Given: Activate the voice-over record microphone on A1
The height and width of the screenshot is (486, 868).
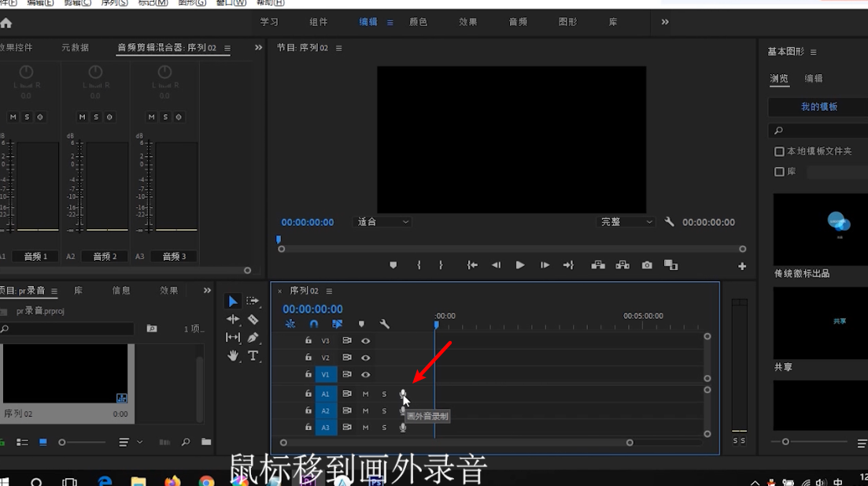Looking at the screenshot, I should 403,394.
